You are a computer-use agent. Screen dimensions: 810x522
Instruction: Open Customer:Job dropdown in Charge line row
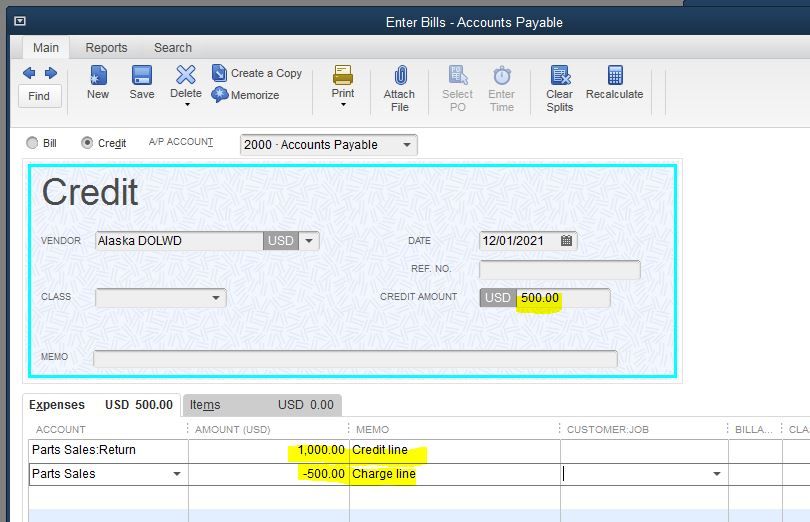tap(716, 474)
